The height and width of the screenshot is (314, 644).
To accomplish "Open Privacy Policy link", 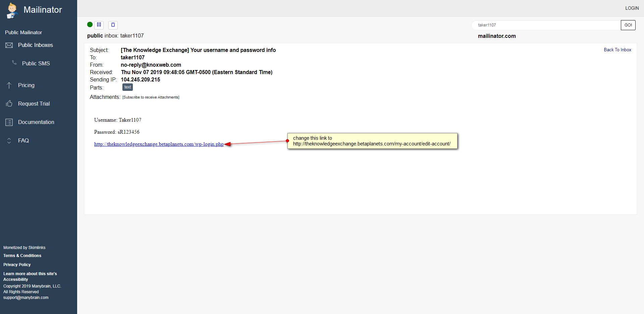I will (17, 265).
